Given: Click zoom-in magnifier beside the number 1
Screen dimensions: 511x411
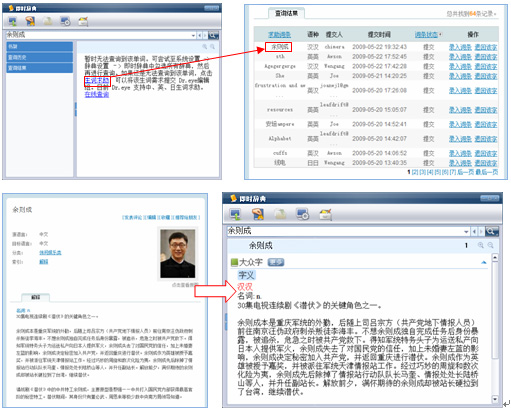Looking at the screenshot, I should tap(481, 245).
